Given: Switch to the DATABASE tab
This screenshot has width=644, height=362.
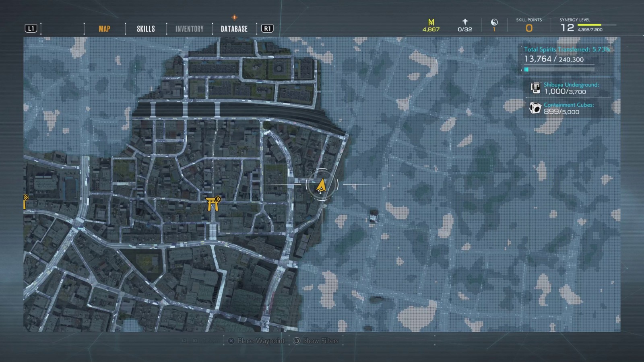Looking at the screenshot, I should tap(234, 29).
